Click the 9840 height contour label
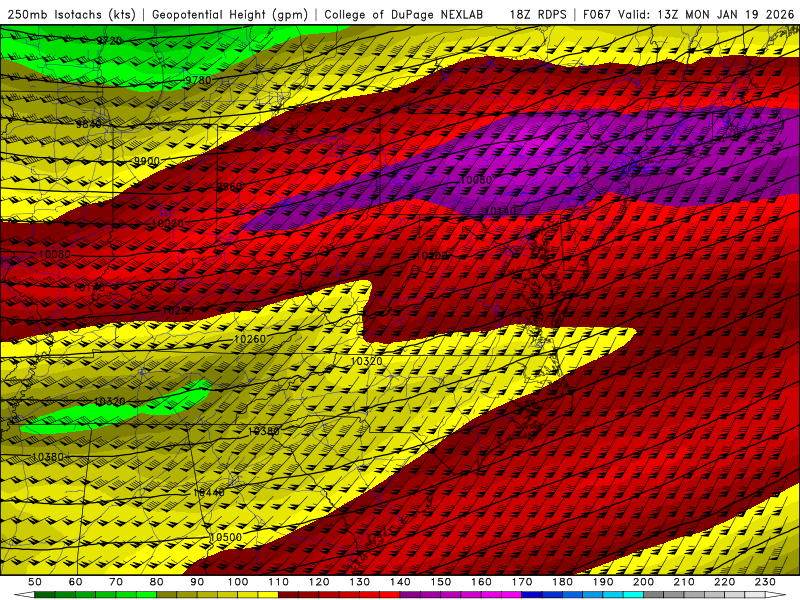800x600 pixels. (x=89, y=124)
